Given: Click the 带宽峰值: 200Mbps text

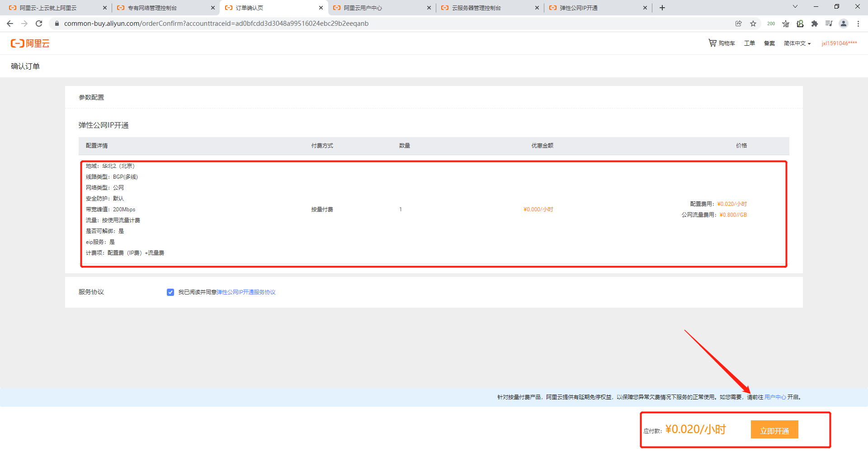Looking at the screenshot, I should [111, 209].
